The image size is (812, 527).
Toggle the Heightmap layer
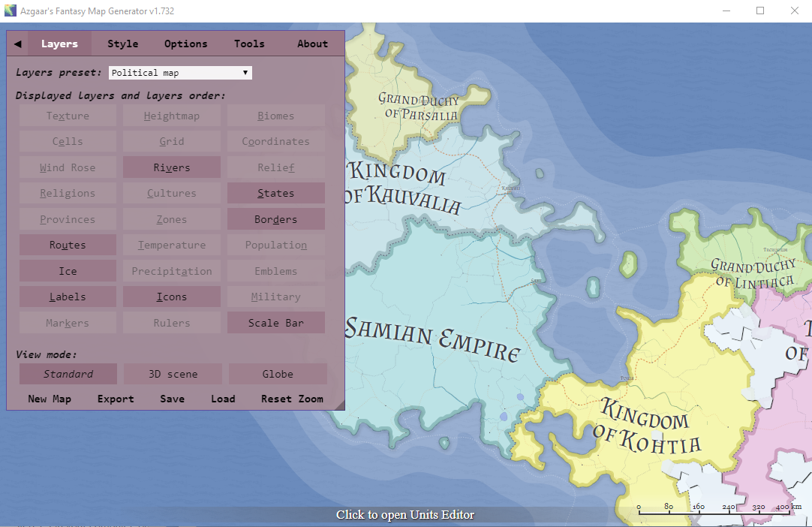pos(171,116)
